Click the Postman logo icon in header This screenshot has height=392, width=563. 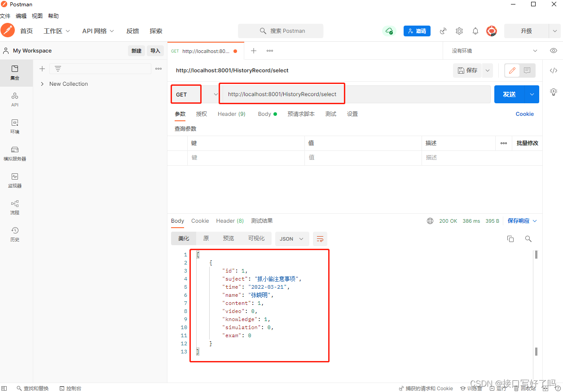coord(8,31)
